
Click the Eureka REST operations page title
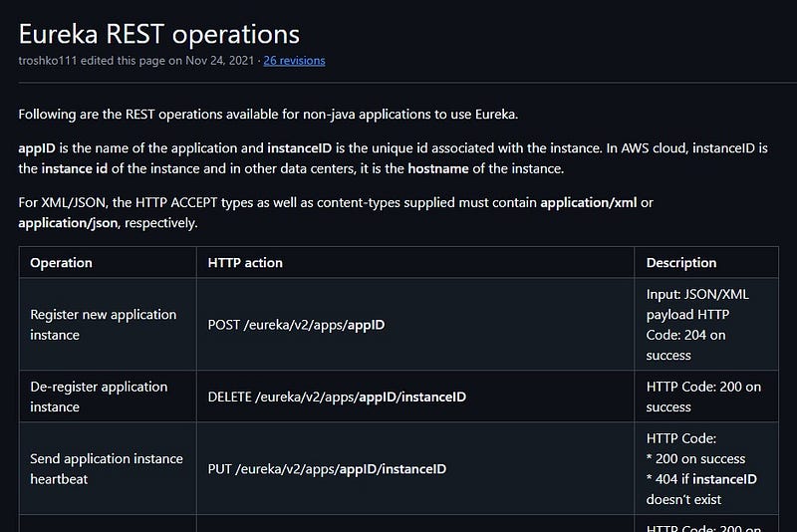pyautogui.click(x=159, y=33)
